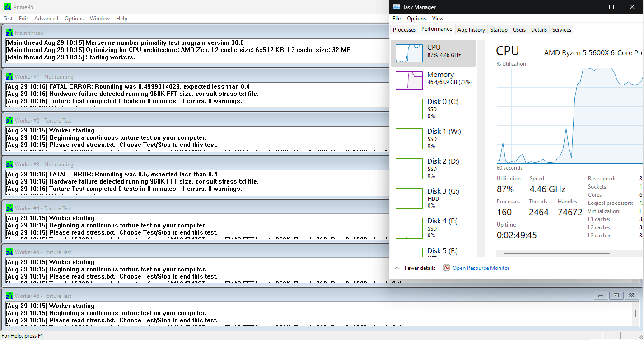Click the 'primality test program version 30.8' line
The image size is (644, 340).
[x=125, y=42]
